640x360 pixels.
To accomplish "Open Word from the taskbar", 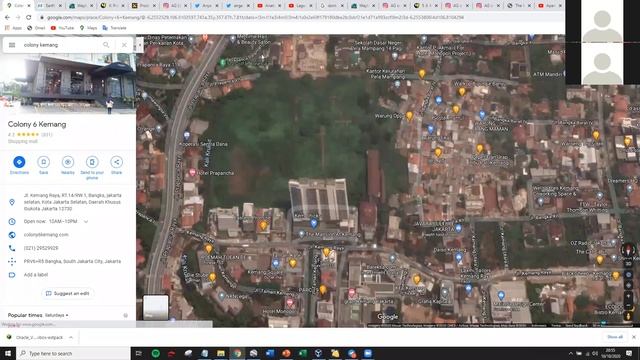I will (270, 353).
